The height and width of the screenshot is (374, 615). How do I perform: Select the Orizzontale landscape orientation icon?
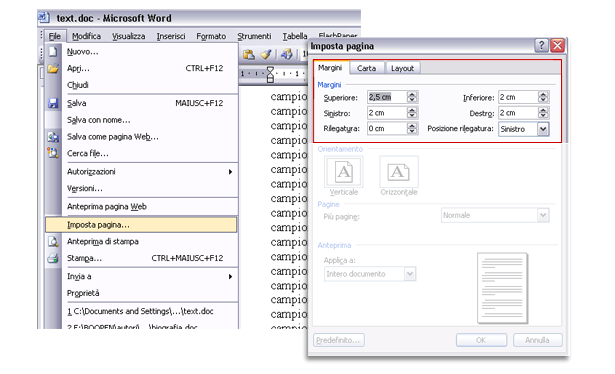[398, 172]
